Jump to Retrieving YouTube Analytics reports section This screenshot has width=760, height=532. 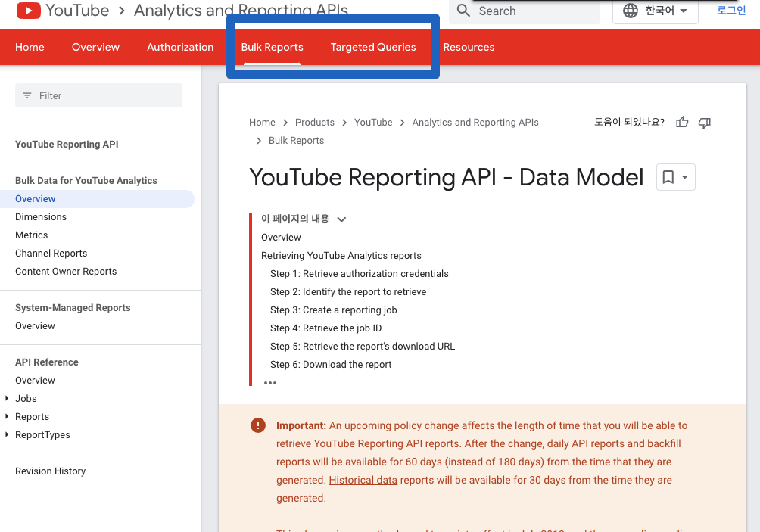pyautogui.click(x=341, y=255)
